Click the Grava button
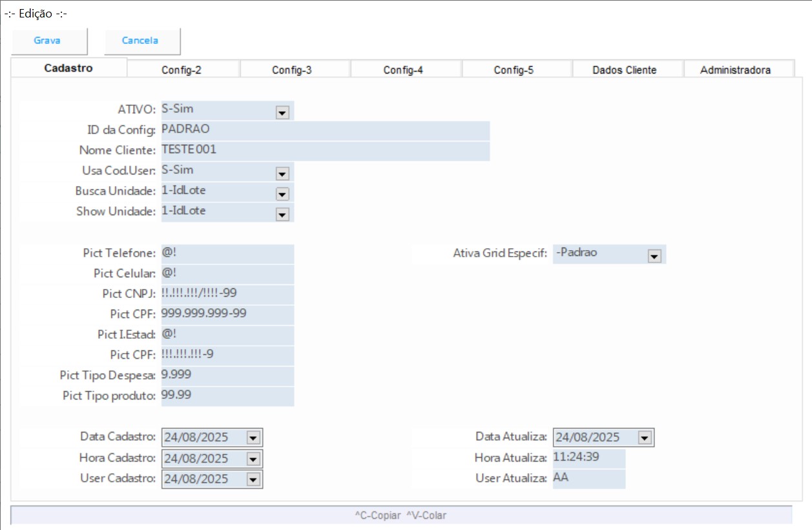The image size is (812, 530). click(x=48, y=41)
